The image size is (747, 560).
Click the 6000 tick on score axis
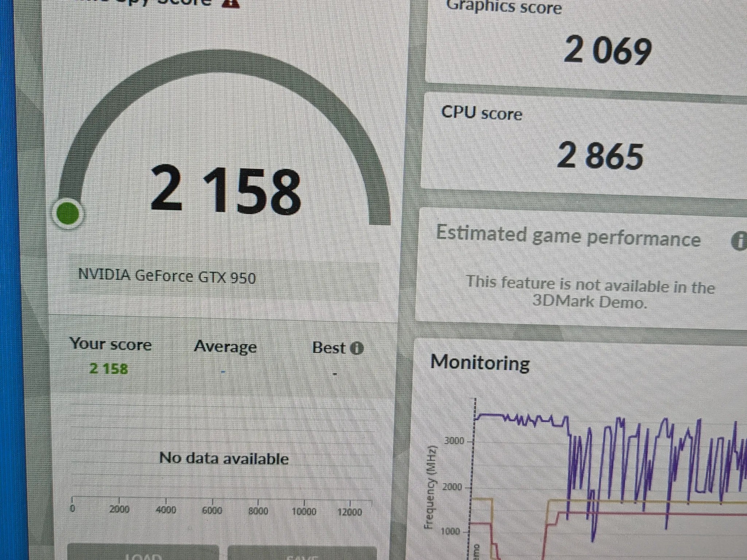click(x=212, y=510)
